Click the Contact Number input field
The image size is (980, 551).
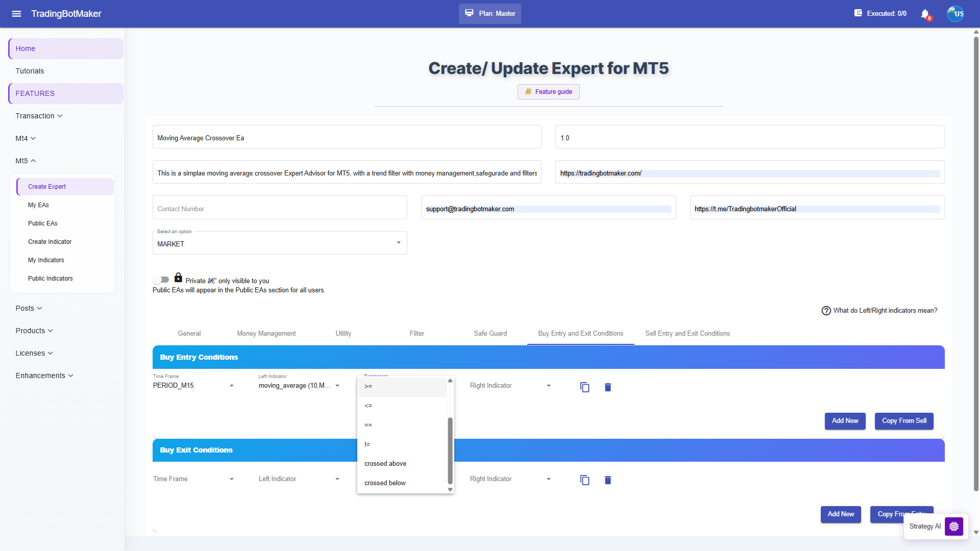280,208
